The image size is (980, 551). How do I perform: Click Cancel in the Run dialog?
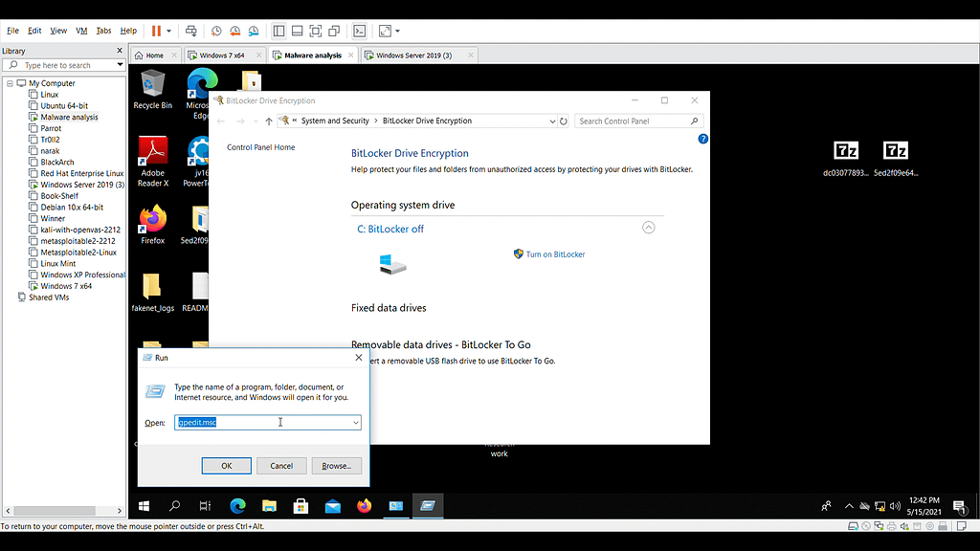click(281, 466)
